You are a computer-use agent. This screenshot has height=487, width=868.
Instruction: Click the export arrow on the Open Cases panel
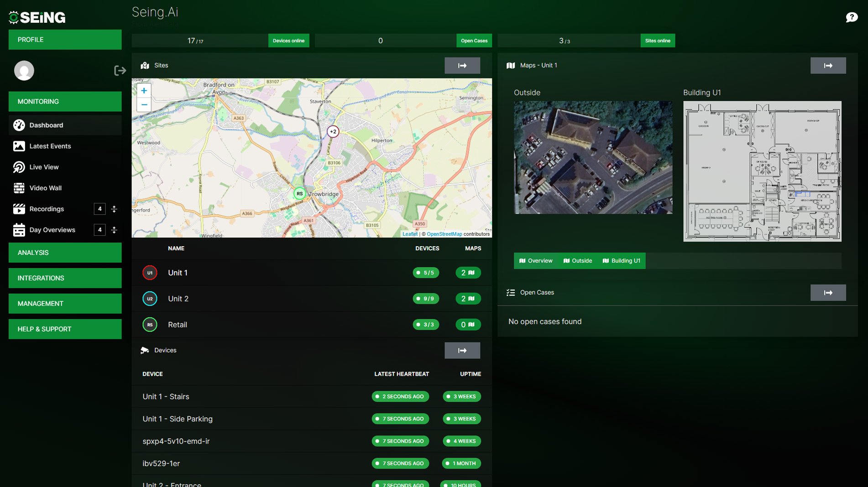coord(828,292)
